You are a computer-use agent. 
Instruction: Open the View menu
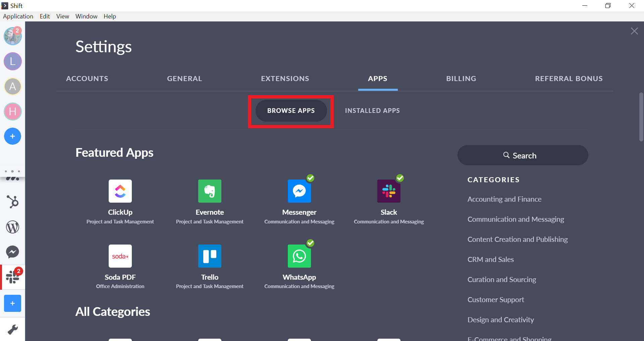(x=63, y=16)
